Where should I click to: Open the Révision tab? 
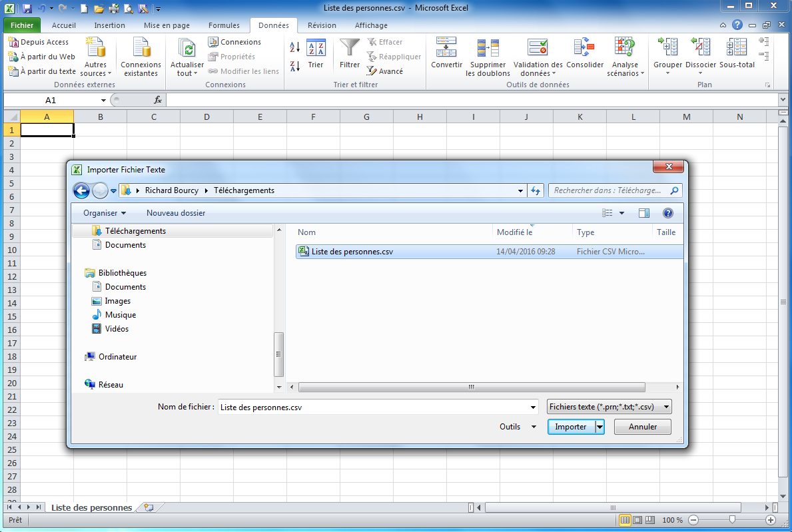tap(322, 25)
